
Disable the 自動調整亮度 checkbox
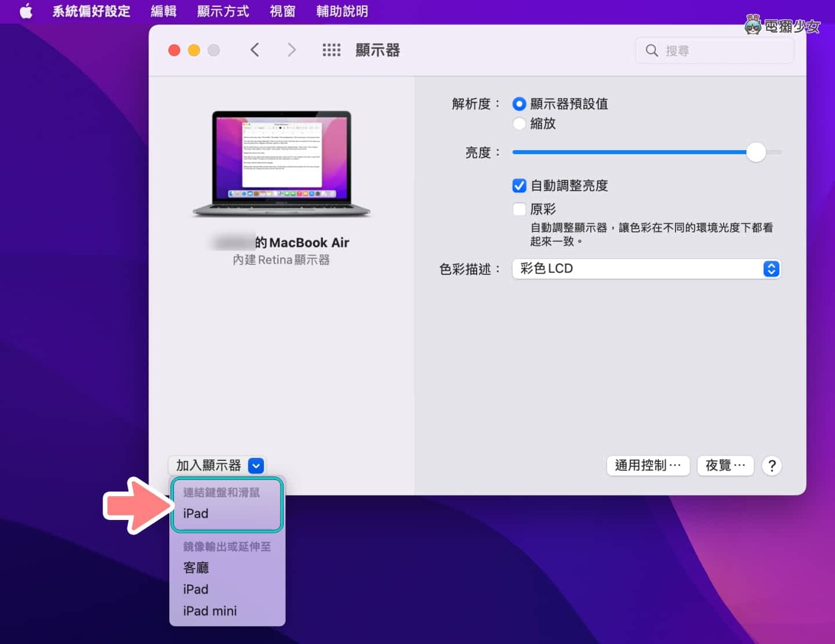pyautogui.click(x=520, y=185)
